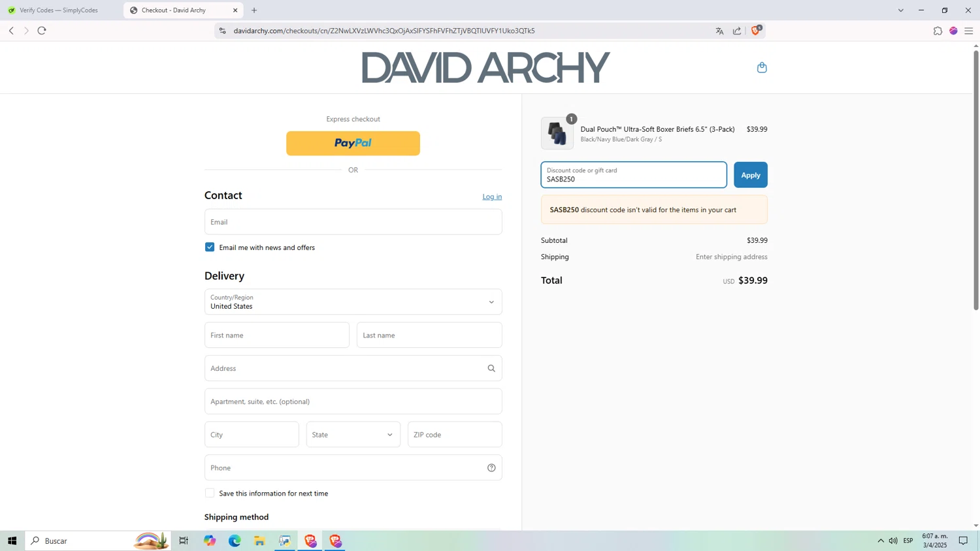Click the Log in link

492,197
